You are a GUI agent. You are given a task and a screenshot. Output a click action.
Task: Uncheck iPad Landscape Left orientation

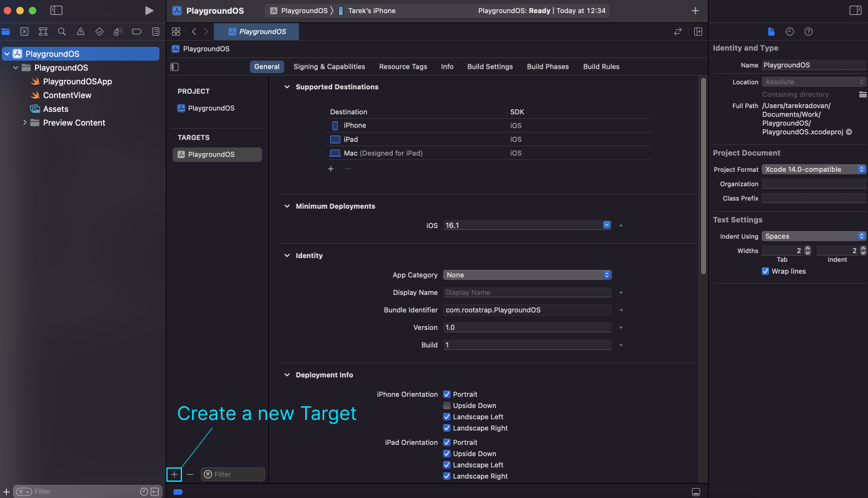click(447, 465)
